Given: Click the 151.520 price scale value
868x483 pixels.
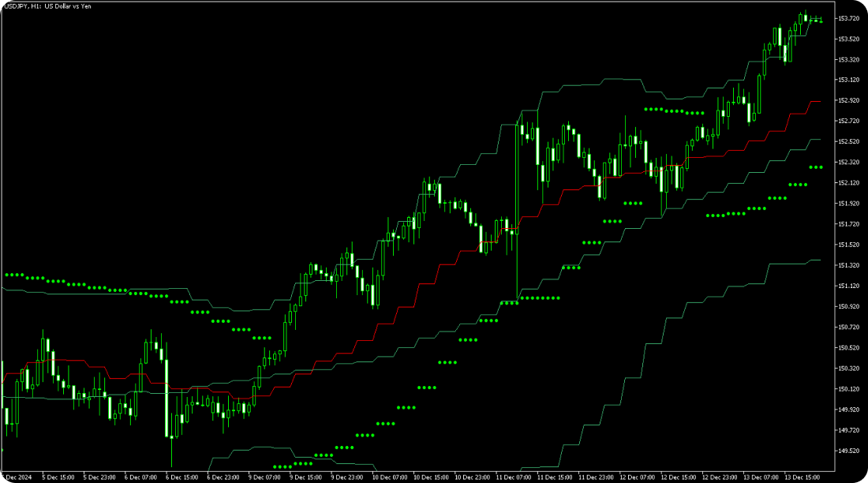Looking at the screenshot, I should (x=848, y=245).
